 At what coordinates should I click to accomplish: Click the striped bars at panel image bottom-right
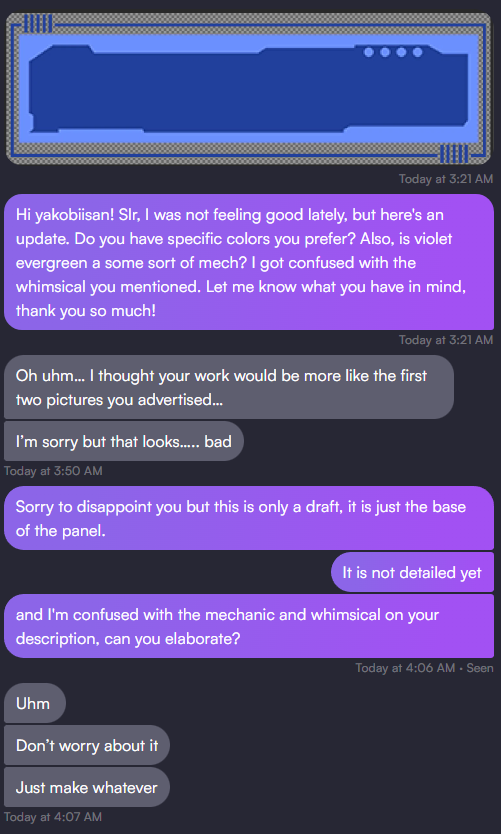point(454,154)
